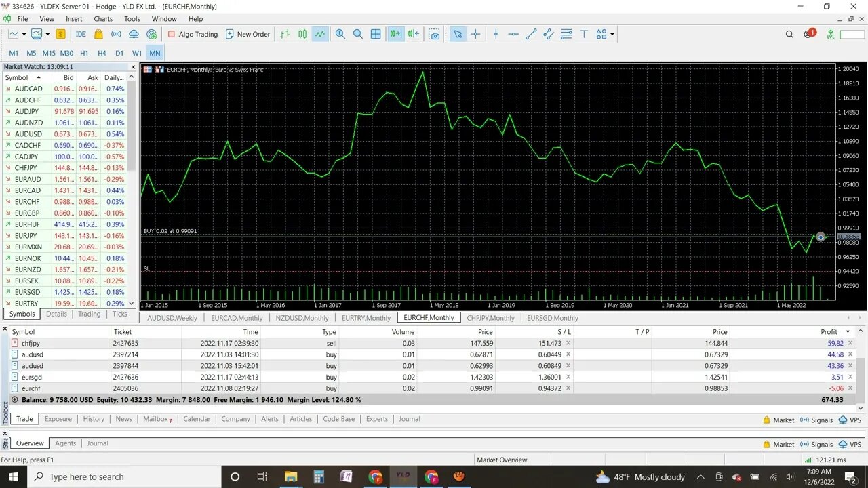Click the green LVL connection icon
868x488 pixels.
831,34
